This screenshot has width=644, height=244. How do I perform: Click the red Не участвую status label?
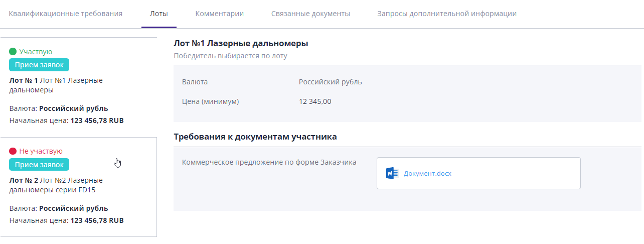(x=41, y=151)
